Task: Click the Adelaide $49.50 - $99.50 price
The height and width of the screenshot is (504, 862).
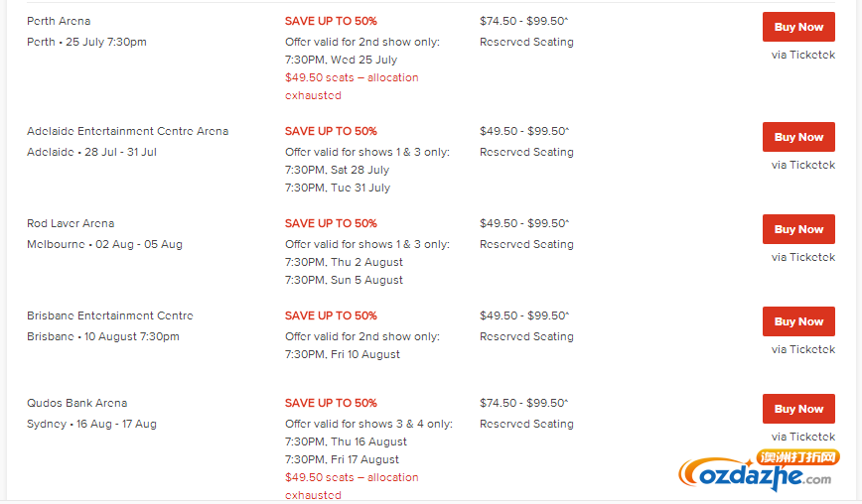Action: (x=524, y=131)
